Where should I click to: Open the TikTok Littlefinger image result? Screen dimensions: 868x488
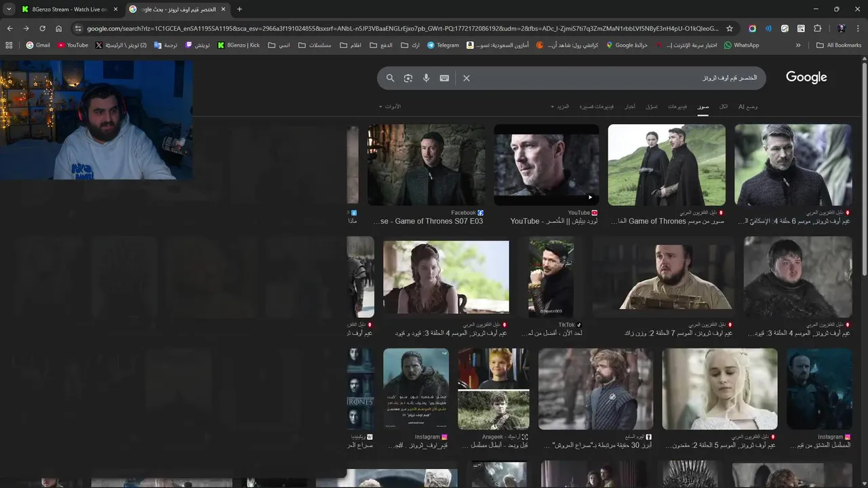click(x=551, y=277)
